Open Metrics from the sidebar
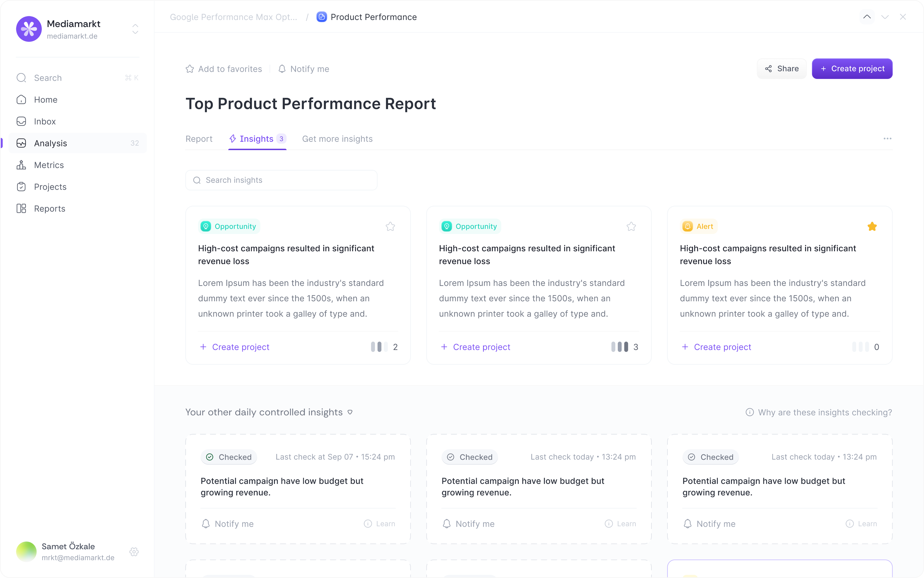The image size is (924, 578). coord(49,165)
